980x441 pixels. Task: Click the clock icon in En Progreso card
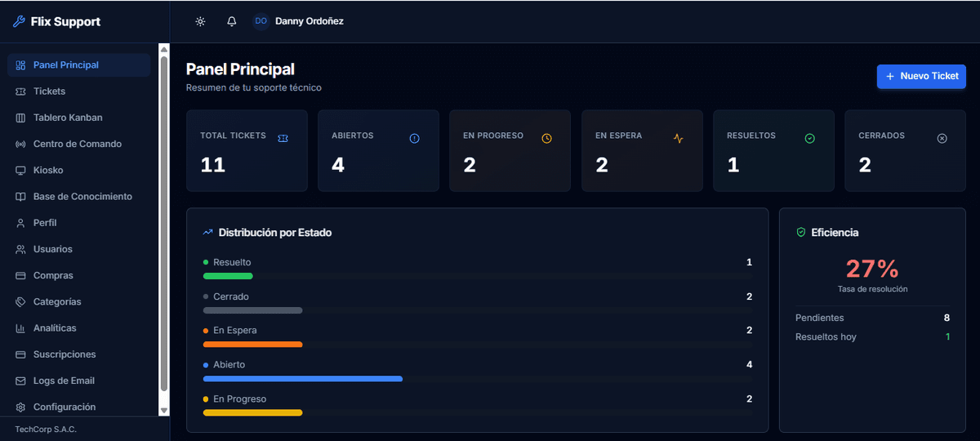[x=546, y=139]
